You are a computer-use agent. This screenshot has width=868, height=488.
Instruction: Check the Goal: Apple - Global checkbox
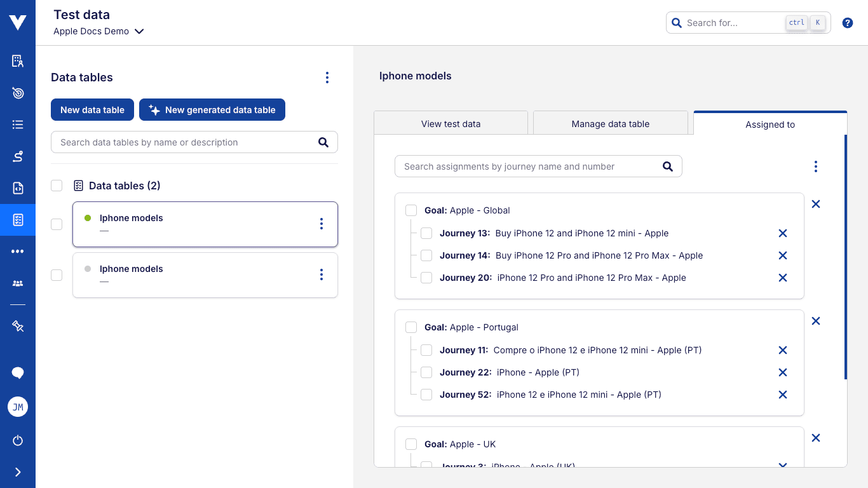[411, 210]
